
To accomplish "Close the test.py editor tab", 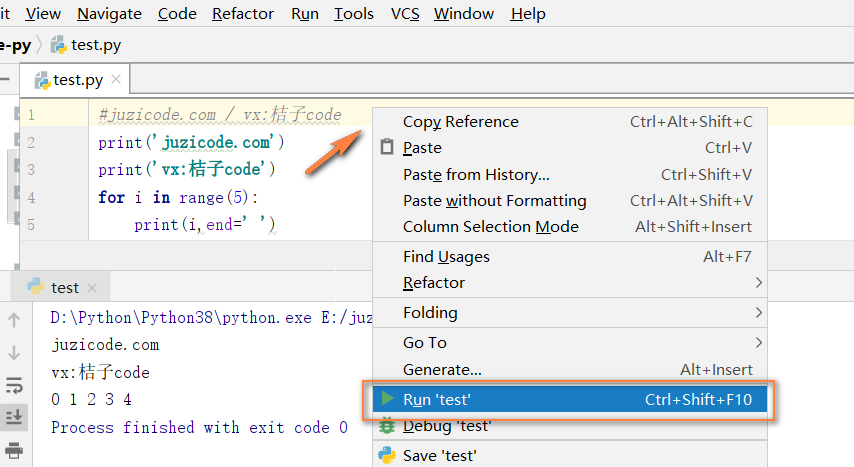I will [115, 79].
